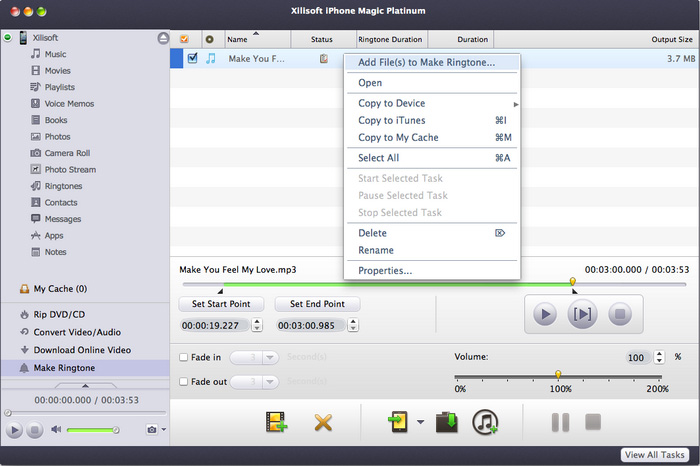Screen dimensions: 700x466
Task: Click the ringtone Volume slider handle
Action: click(558, 374)
